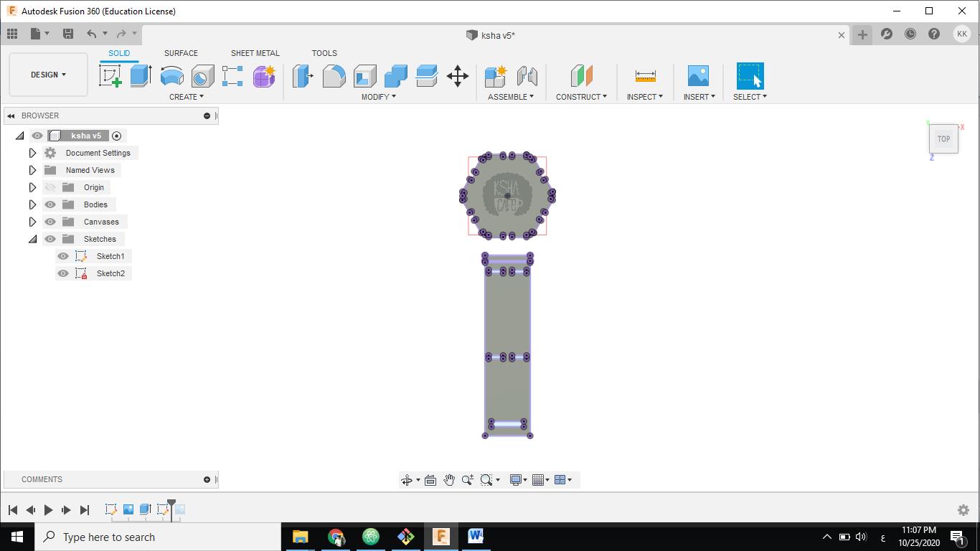Click the activate radio button beside ksha v5
The width and height of the screenshot is (980, 551).
point(117,136)
